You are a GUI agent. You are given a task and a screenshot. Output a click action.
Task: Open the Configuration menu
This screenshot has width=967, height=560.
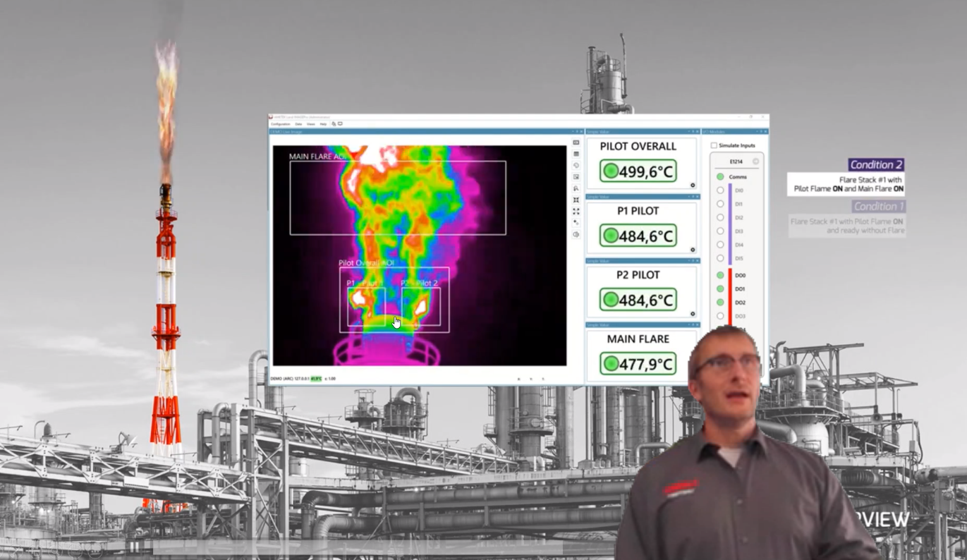tap(280, 124)
